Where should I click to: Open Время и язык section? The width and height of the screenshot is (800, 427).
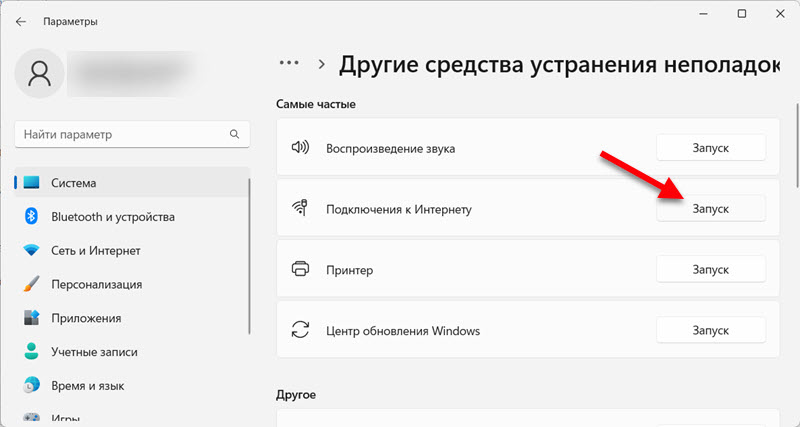[x=132, y=386]
